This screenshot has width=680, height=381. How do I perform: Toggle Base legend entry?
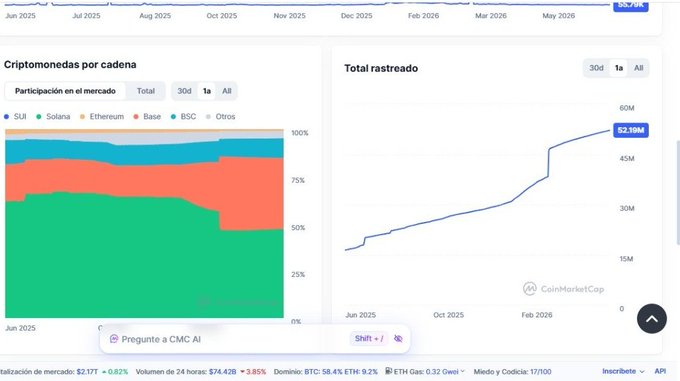click(x=147, y=117)
